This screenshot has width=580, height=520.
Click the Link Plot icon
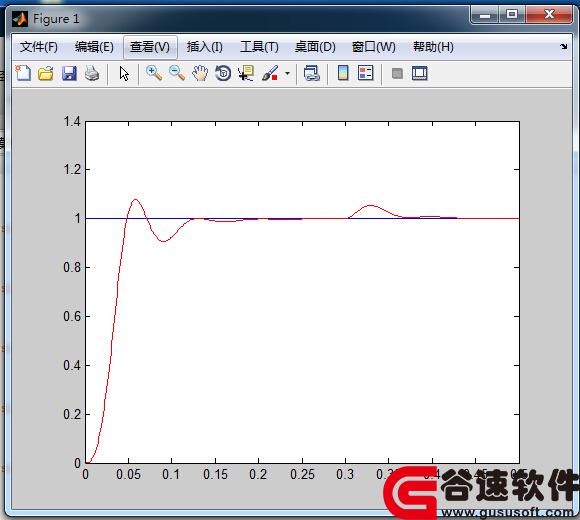tap(311, 73)
